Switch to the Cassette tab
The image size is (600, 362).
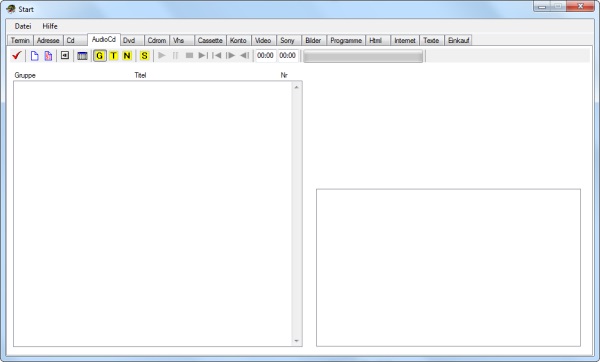210,40
